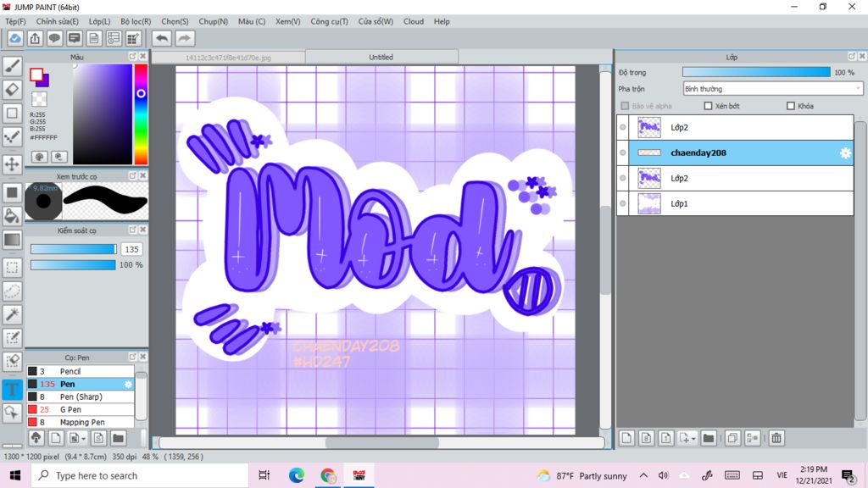The width and height of the screenshot is (868, 488).
Task: Add a new layer folder
Action: 709,438
